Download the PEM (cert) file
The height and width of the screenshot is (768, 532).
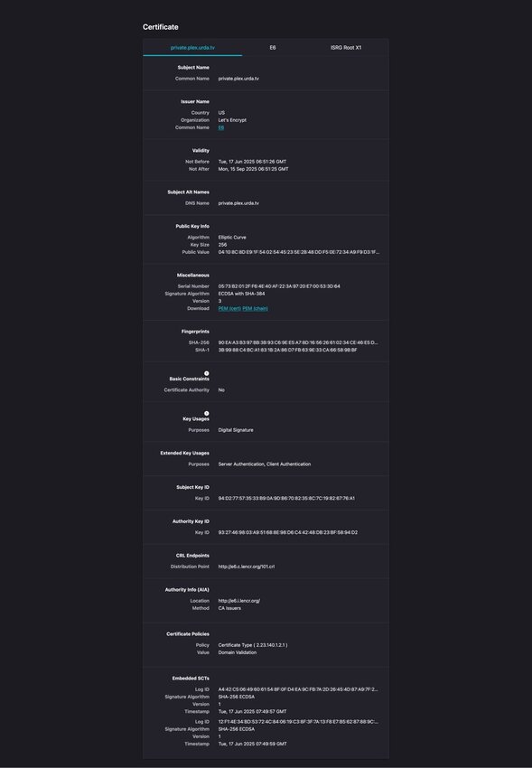click(229, 309)
